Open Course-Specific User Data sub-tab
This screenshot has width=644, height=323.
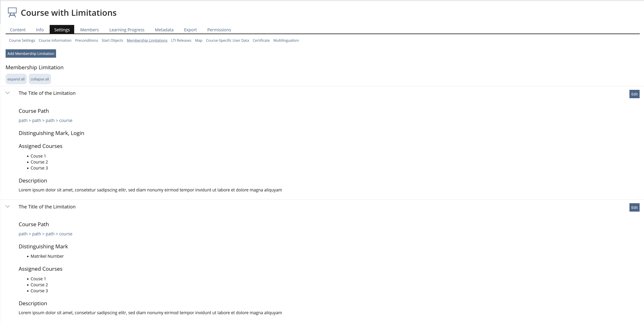pyautogui.click(x=227, y=40)
